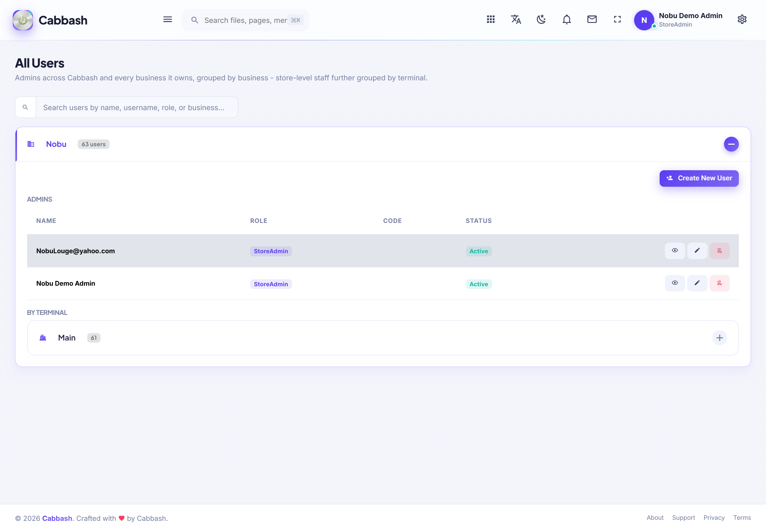The height and width of the screenshot is (532, 766).
Task: Click Active status for Nobu Demo Admin
Action: (479, 284)
